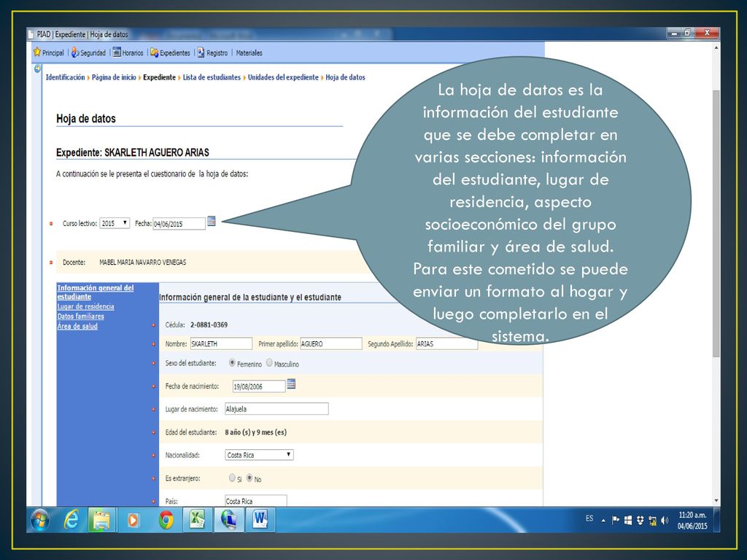Click the scrollbar down arrow

[x=716, y=500]
